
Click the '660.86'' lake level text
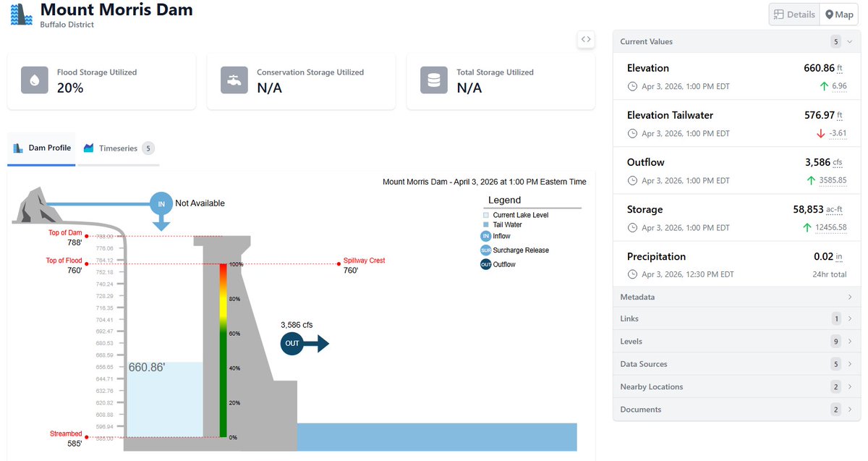click(147, 368)
